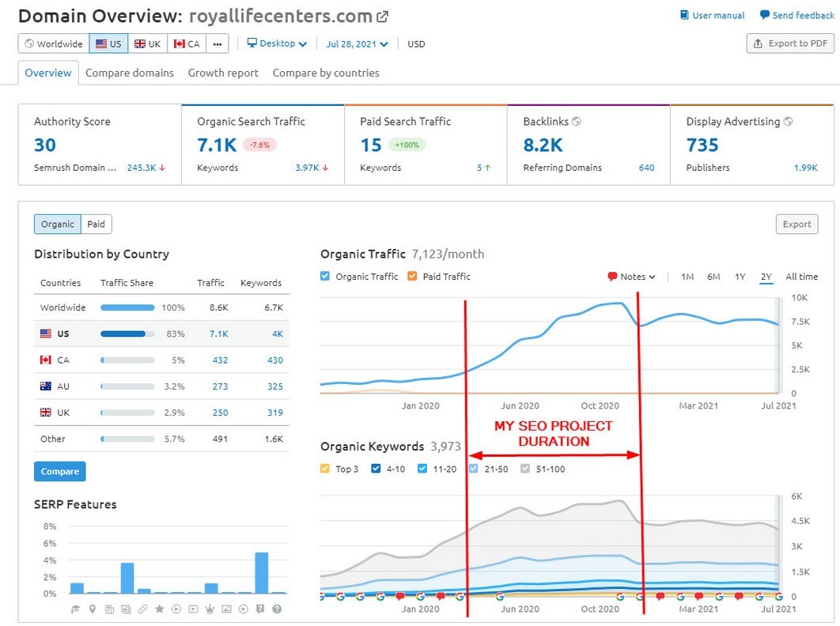Click the Send feedback speech bubble icon
This screenshot has width=840, height=626.
coord(765,15)
